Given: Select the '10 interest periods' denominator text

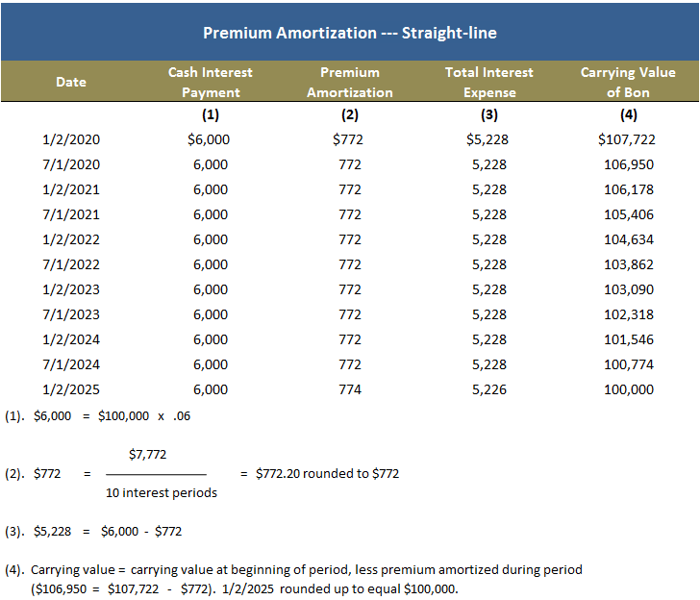Looking at the screenshot, I should tap(162, 493).
